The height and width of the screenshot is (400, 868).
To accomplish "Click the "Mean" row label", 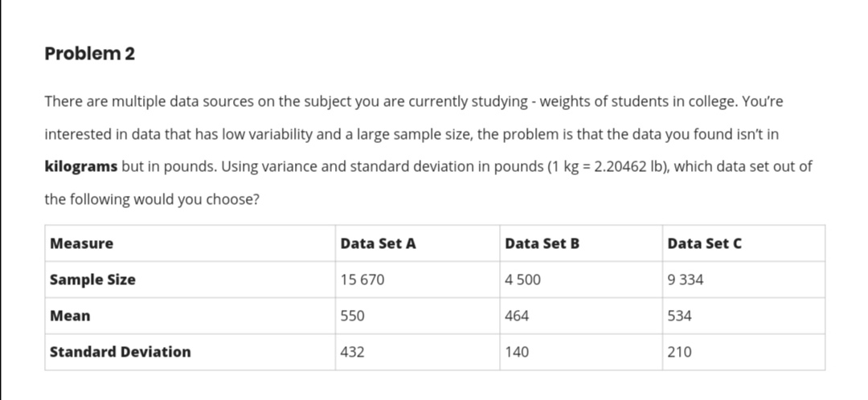I will click(x=71, y=316).
